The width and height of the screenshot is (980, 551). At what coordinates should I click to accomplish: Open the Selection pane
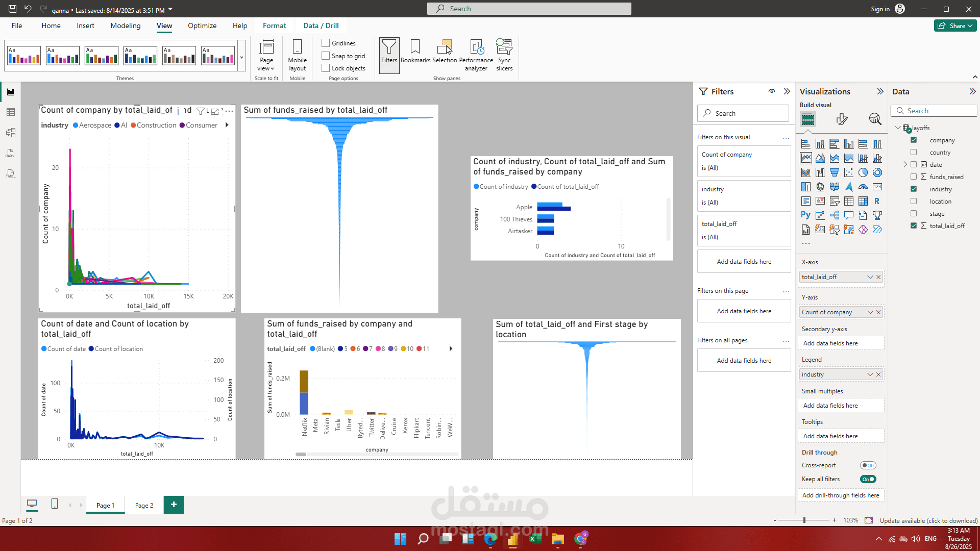[445, 52]
